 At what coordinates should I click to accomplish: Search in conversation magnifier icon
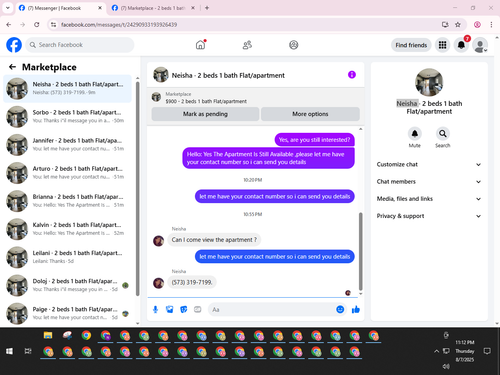(442, 134)
